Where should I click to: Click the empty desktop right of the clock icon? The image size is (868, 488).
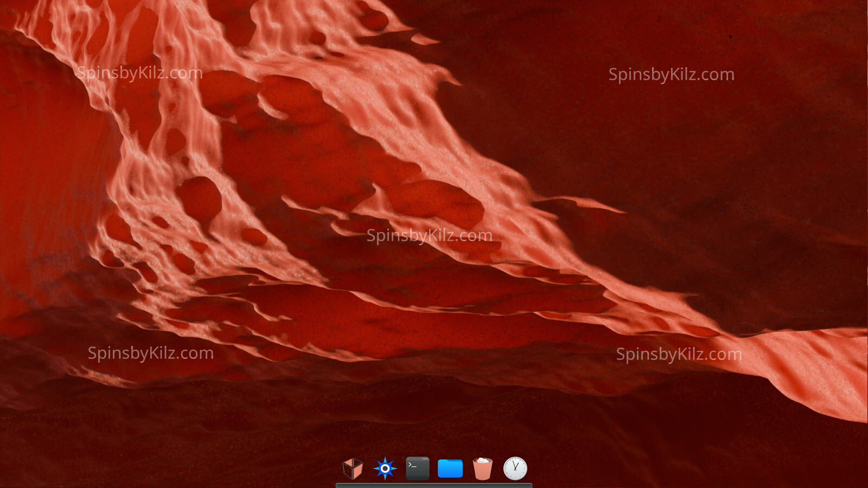point(624,466)
